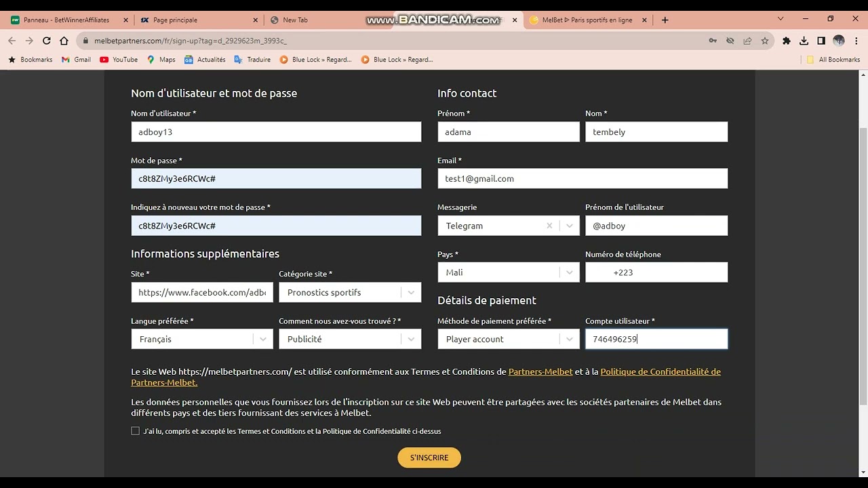The width and height of the screenshot is (868, 488).
Task: Clear the Telegram selection with the X
Action: point(549,226)
